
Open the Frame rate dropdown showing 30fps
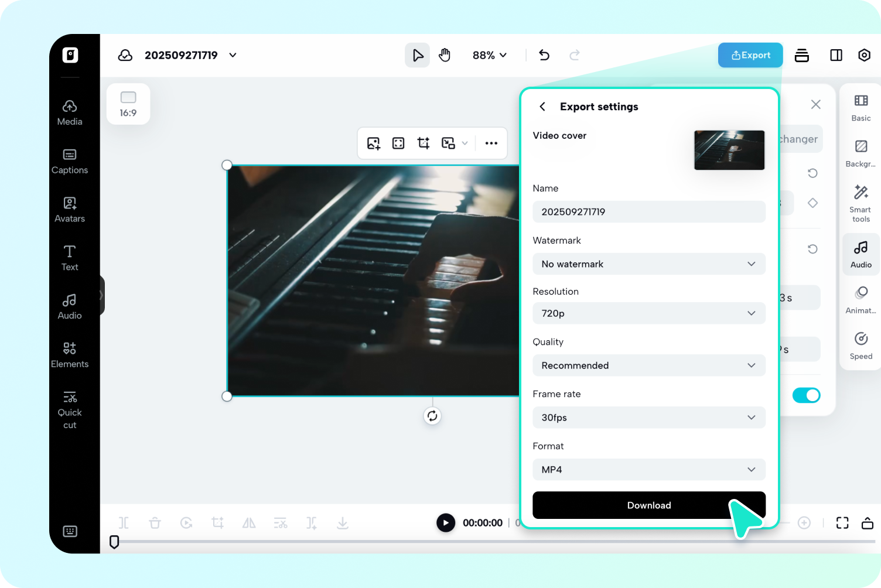[649, 418]
